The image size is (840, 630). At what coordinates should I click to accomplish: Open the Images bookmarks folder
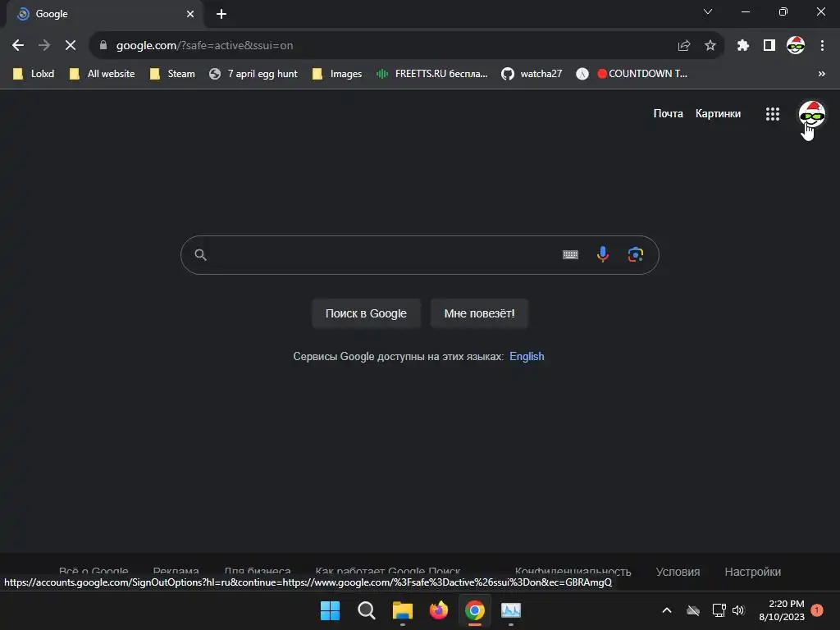[x=337, y=74]
